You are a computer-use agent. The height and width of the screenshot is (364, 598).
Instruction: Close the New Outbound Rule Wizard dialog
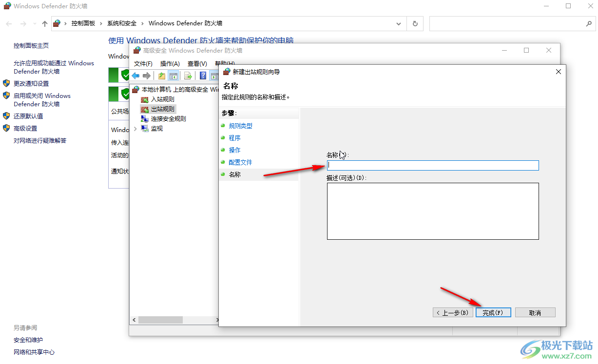tap(559, 72)
